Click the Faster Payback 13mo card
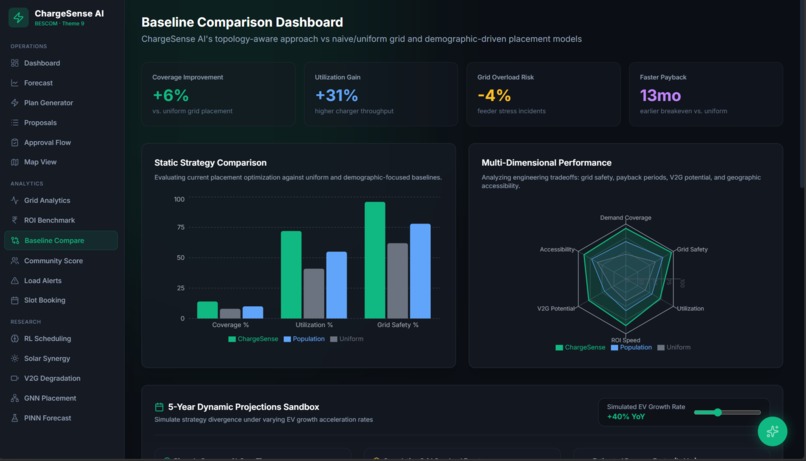 706,95
